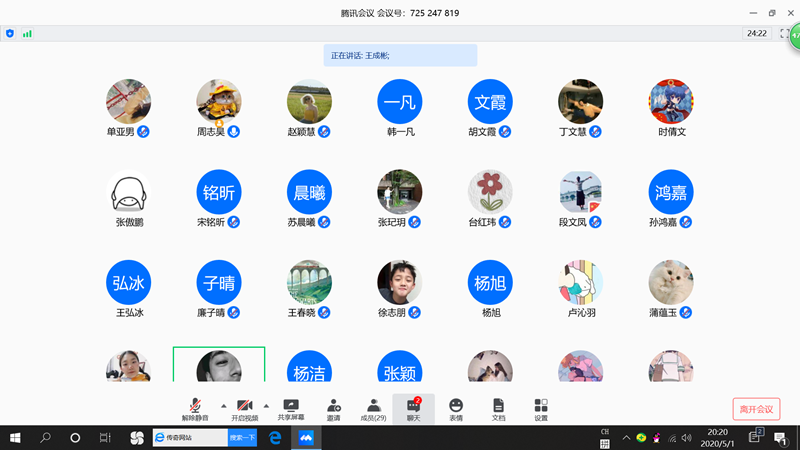800x450 pixels.
Task: Show hidden system tray icons chevron
Action: click(x=627, y=438)
